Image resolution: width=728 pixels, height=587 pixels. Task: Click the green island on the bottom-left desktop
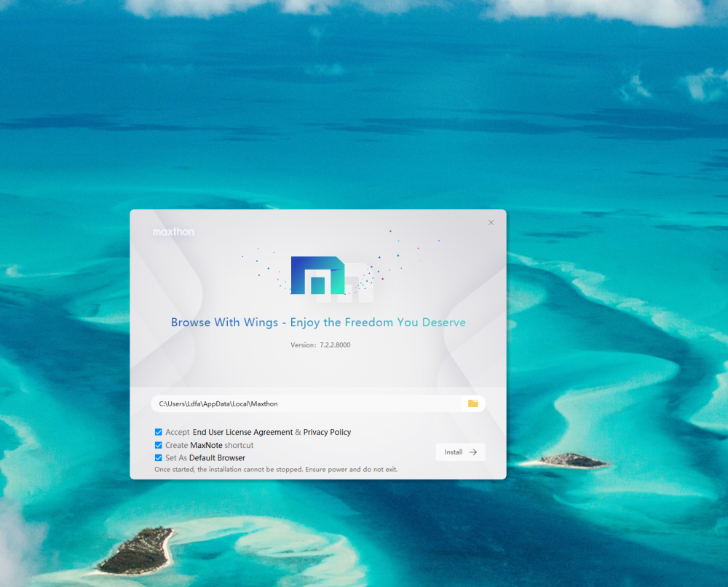[x=137, y=550]
